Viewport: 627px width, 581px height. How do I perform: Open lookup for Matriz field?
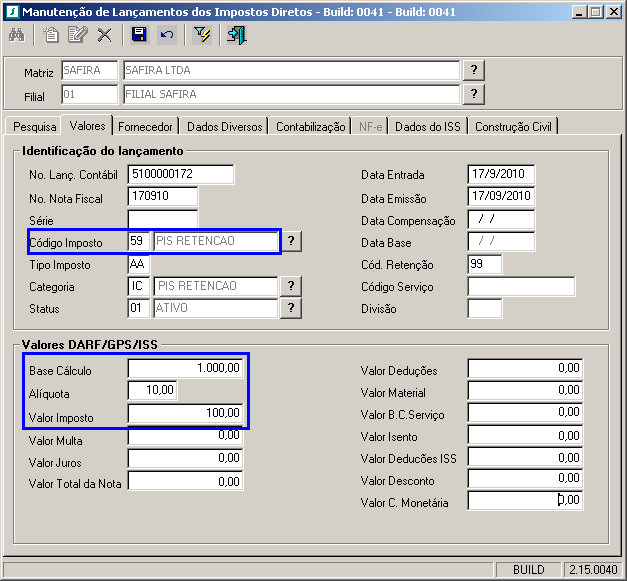pos(474,70)
